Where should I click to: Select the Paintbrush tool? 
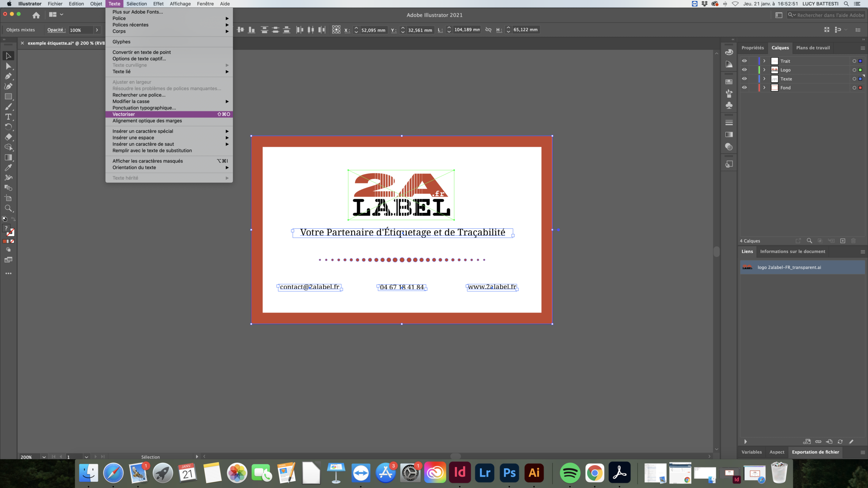click(x=8, y=107)
